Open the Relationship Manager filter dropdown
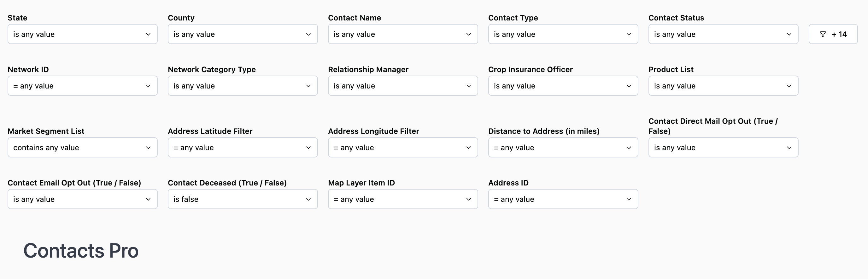Image resolution: width=868 pixels, height=279 pixels. [403, 86]
